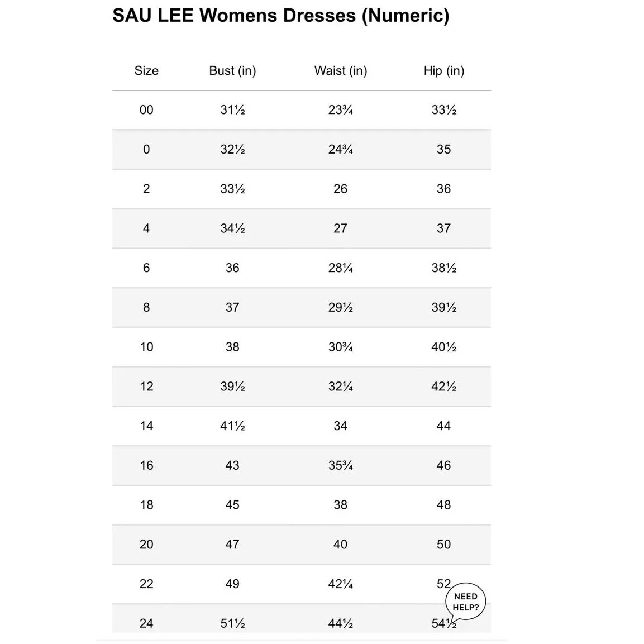Select hip value 37 in size 4 row
644x644 pixels.
point(443,228)
